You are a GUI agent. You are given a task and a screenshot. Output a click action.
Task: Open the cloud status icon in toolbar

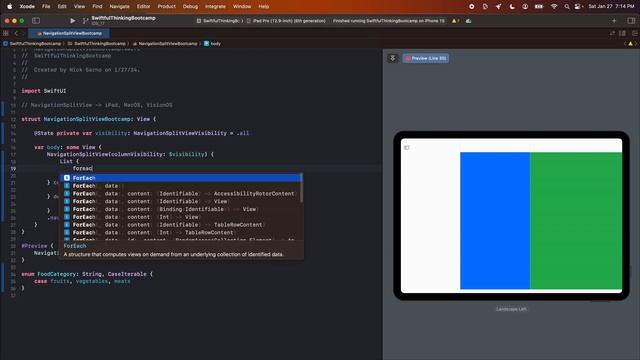(468, 21)
